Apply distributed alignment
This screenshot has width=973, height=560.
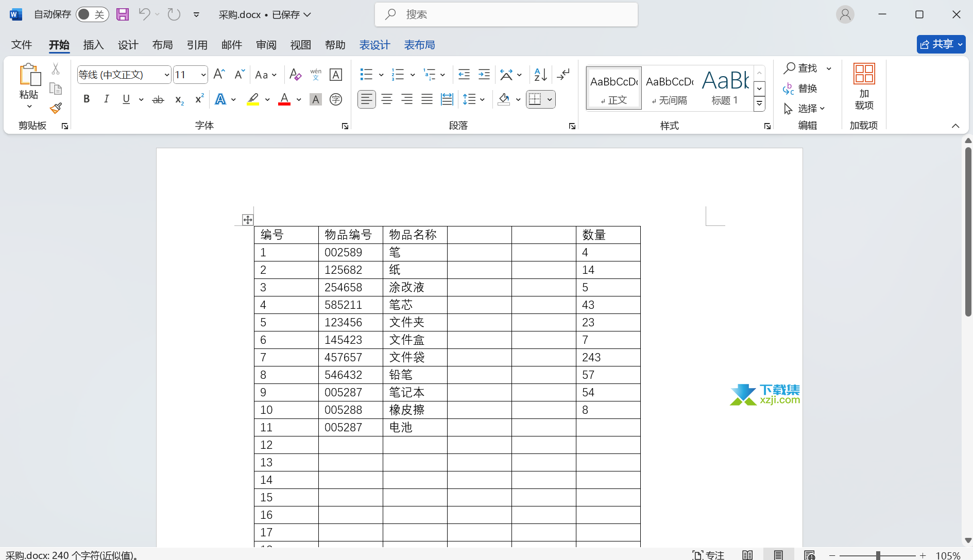click(x=447, y=99)
